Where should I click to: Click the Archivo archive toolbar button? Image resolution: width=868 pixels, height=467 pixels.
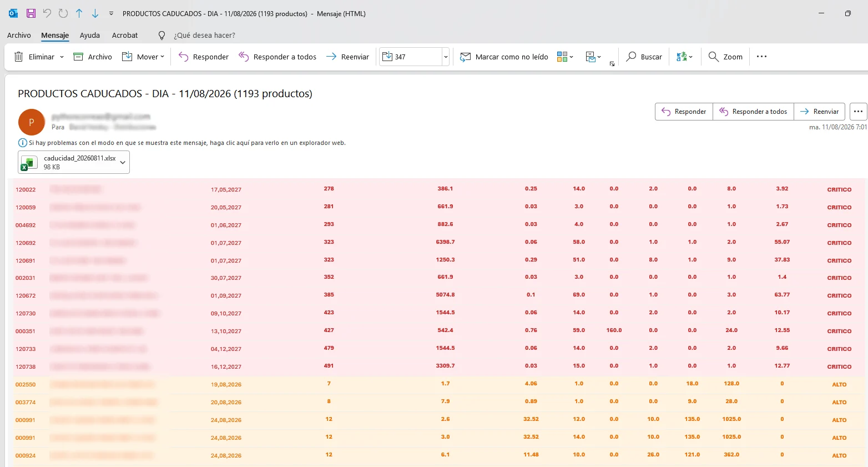coord(93,57)
